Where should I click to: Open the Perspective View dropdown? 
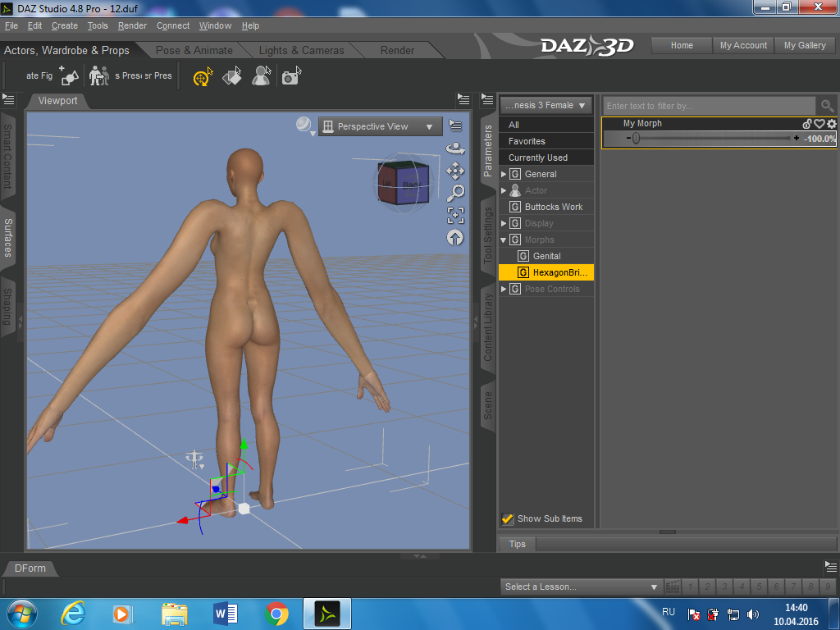click(x=380, y=126)
